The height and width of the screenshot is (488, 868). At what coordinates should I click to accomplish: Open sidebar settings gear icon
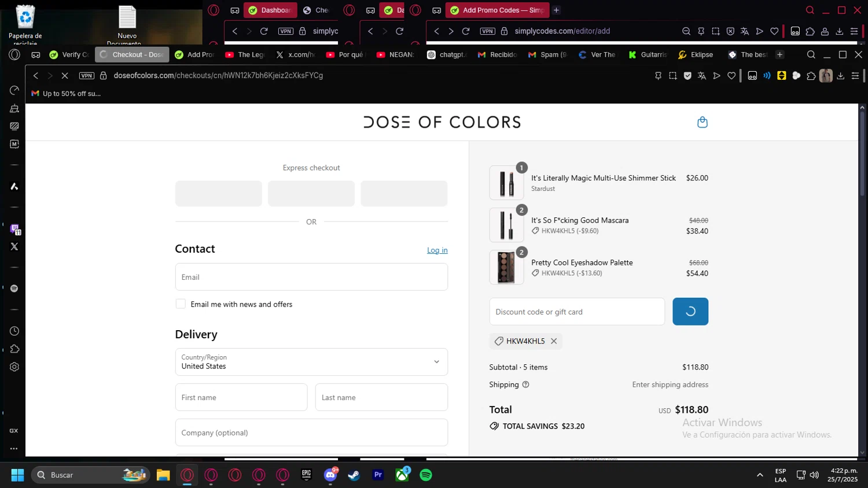pos(14,367)
